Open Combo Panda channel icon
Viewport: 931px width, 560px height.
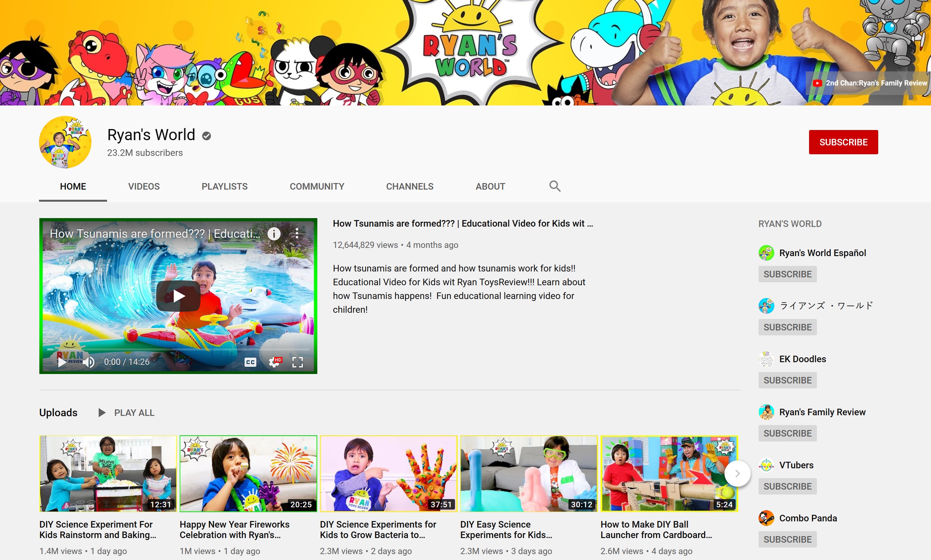pos(766,518)
